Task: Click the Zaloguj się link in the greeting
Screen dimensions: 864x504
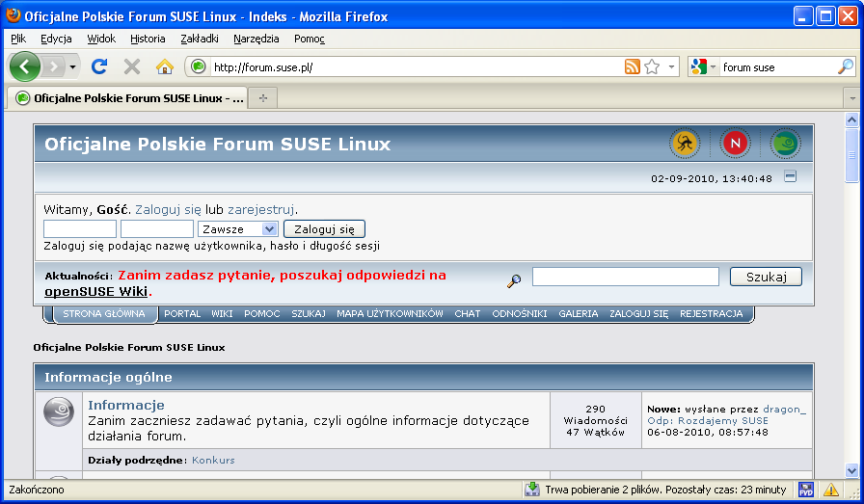Action: point(168,210)
